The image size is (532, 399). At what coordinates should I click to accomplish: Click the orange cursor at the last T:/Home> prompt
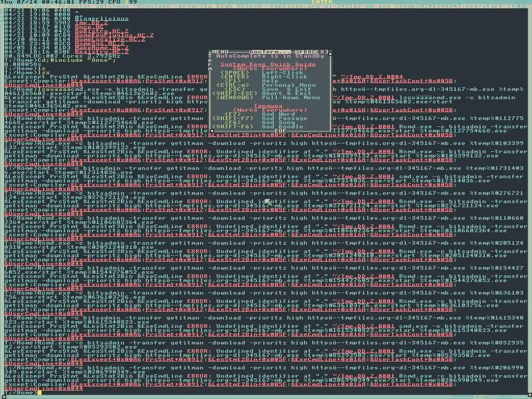39,393
